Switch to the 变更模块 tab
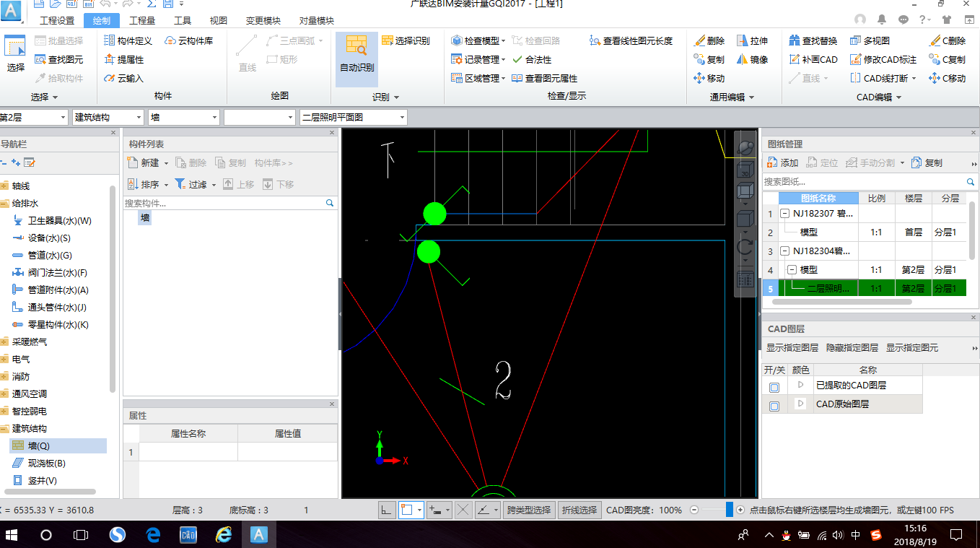The image size is (980, 548). [263, 20]
